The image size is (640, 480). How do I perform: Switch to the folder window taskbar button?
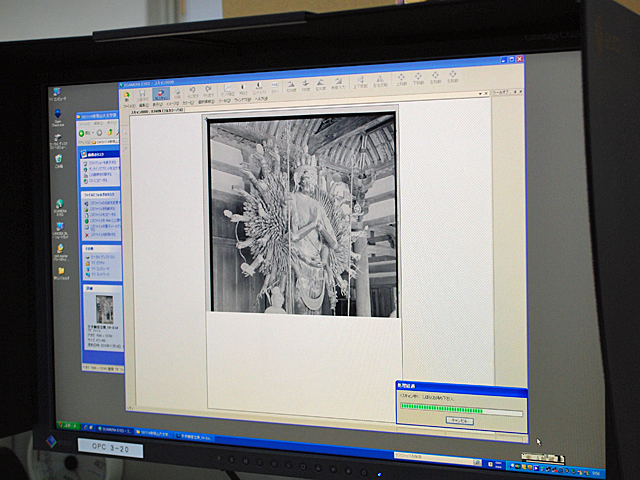pos(153,433)
